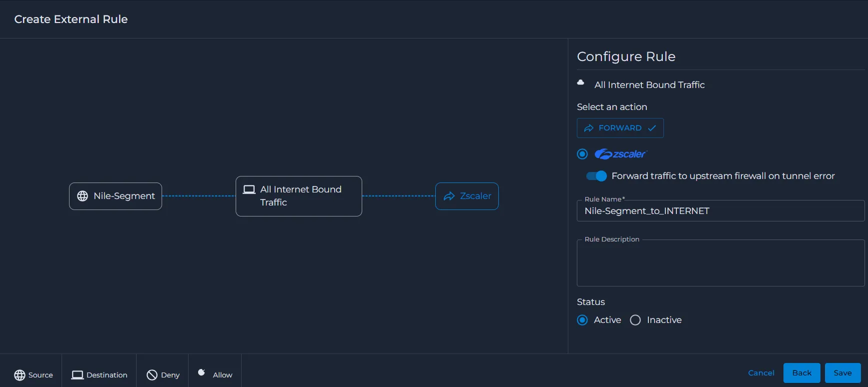Click the Zscaler logo in Configure Rule

click(x=621, y=154)
